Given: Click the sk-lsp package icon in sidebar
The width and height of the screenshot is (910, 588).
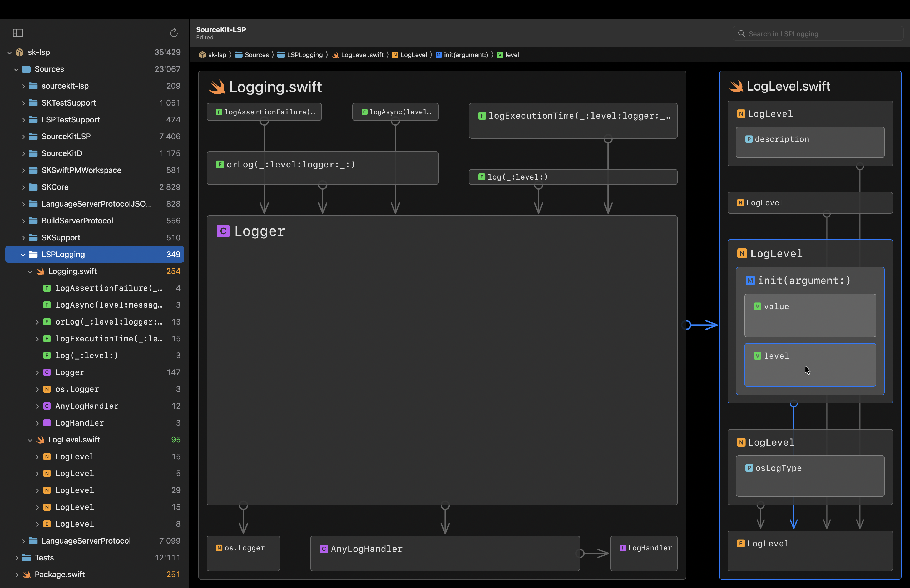Looking at the screenshot, I should point(19,52).
